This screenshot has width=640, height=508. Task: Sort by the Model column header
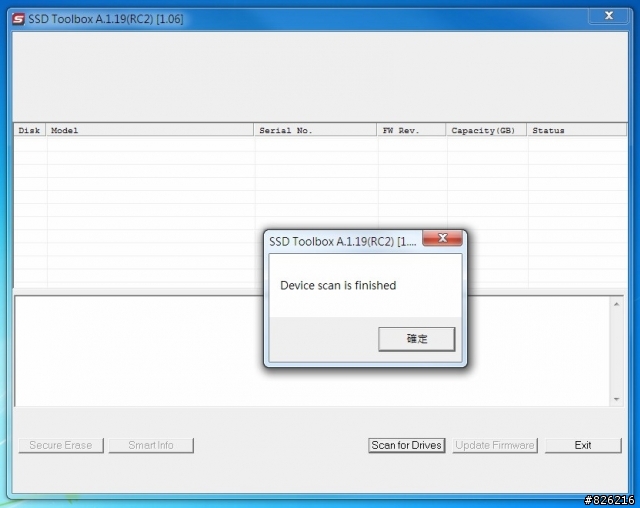click(149, 131)
